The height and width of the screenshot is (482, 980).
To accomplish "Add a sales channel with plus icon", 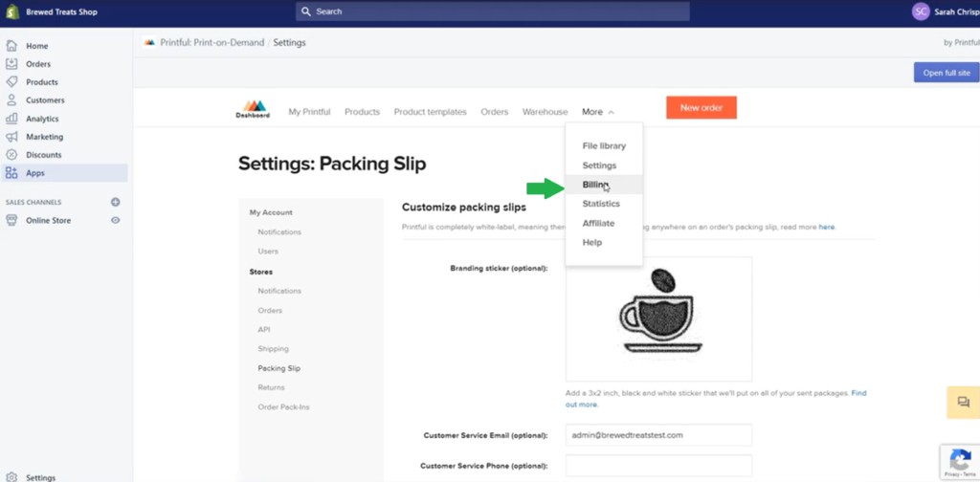I will tap(115, 203).
